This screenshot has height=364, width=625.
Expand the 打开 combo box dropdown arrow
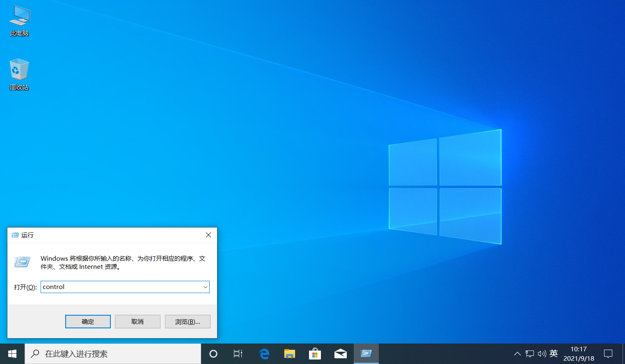click(x=205, y=287)
